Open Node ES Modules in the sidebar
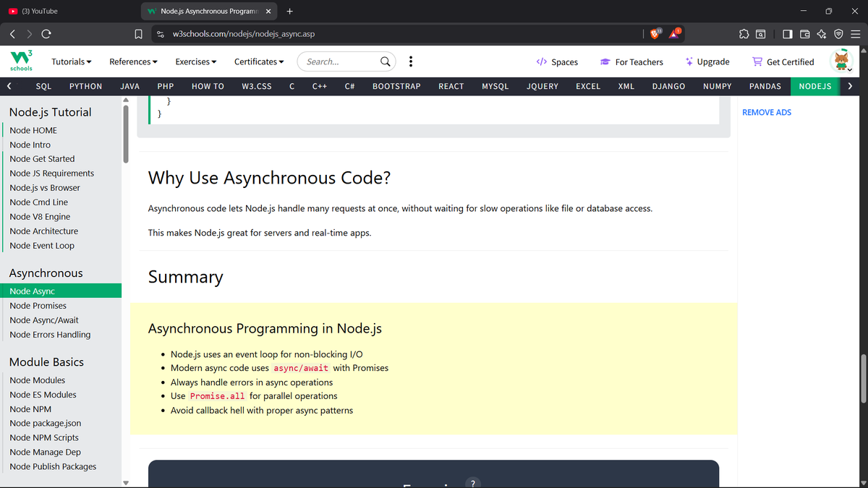The height and width of the screenshot is (488, 868). point(43,395)
